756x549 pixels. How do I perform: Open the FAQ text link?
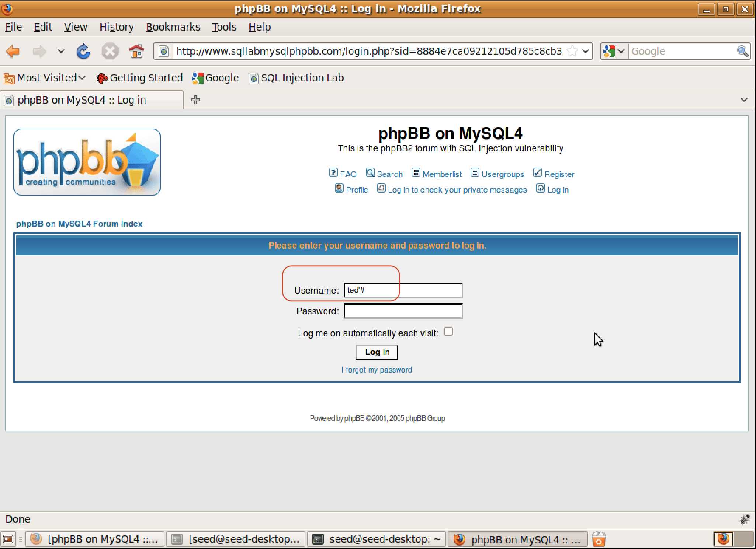pos(348,174)
